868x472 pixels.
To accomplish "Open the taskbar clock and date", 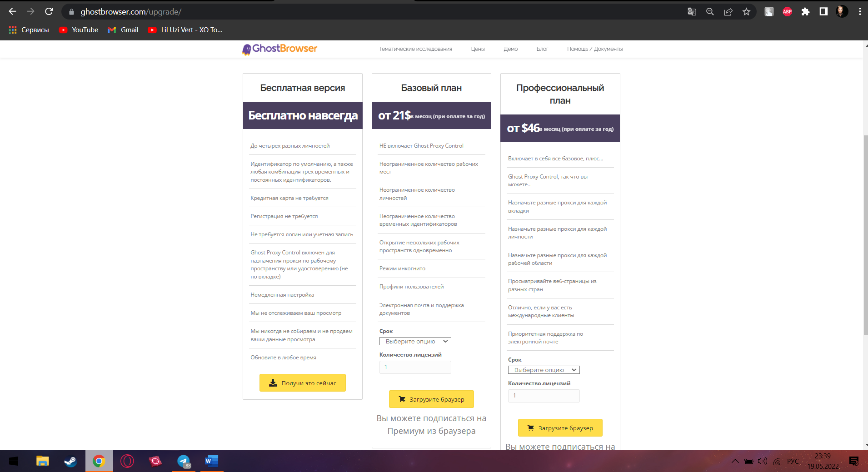I will tap(823, 461).
